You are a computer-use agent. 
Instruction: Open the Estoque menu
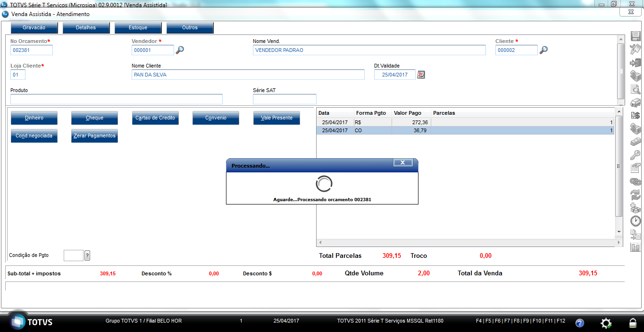tap(138, 28)
